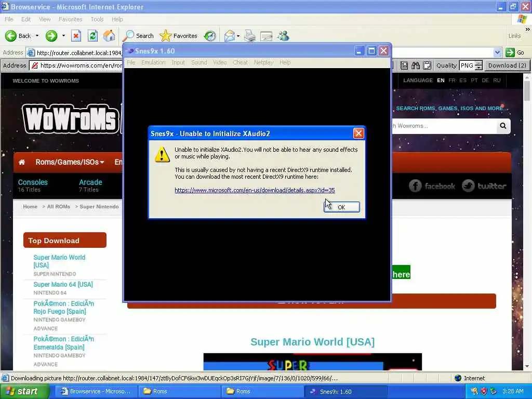Image resolution: width=532 pixels, height=399 pixels.
Task: Open the Back history dropdown arrow
Action: point(37,36)
